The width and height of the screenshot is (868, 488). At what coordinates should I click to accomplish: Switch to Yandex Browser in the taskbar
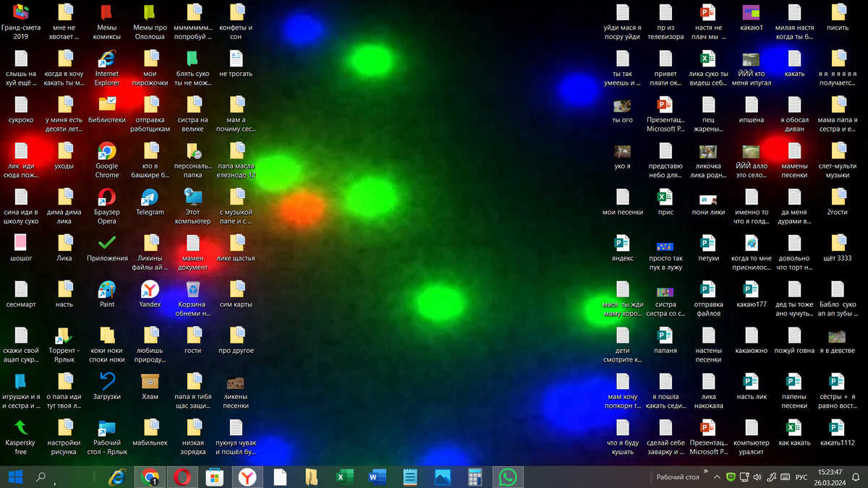(247, 477)
